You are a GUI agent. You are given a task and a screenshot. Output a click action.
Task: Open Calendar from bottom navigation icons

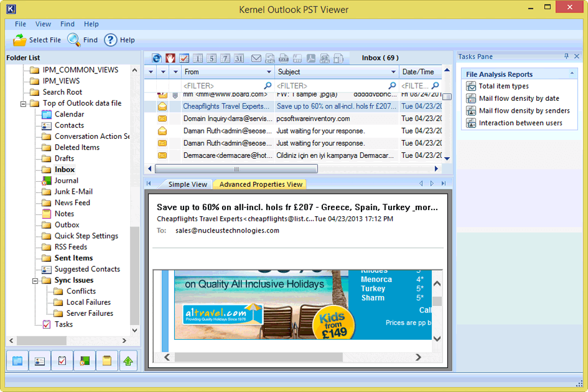pyautogui.click(x=17, y=361)
